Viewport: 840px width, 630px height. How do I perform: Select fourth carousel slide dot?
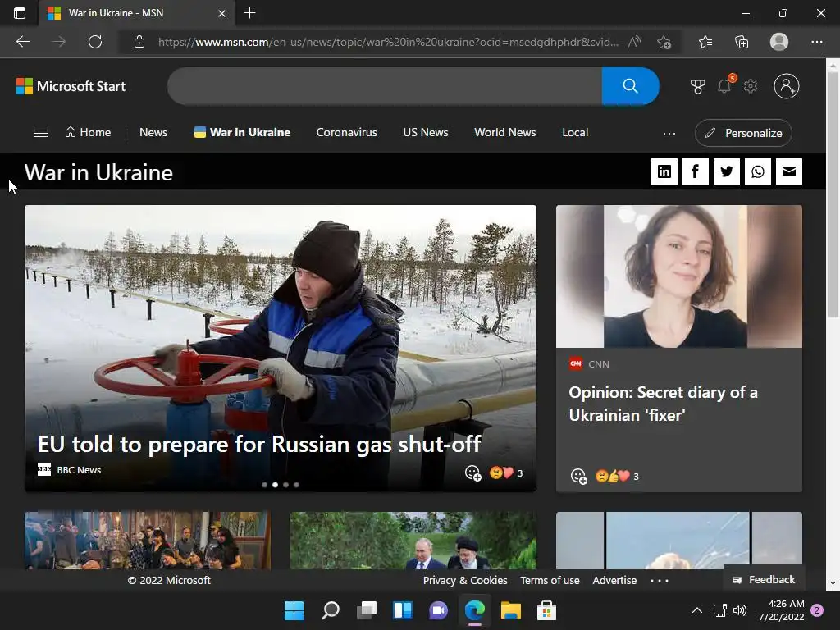point(296,485)
